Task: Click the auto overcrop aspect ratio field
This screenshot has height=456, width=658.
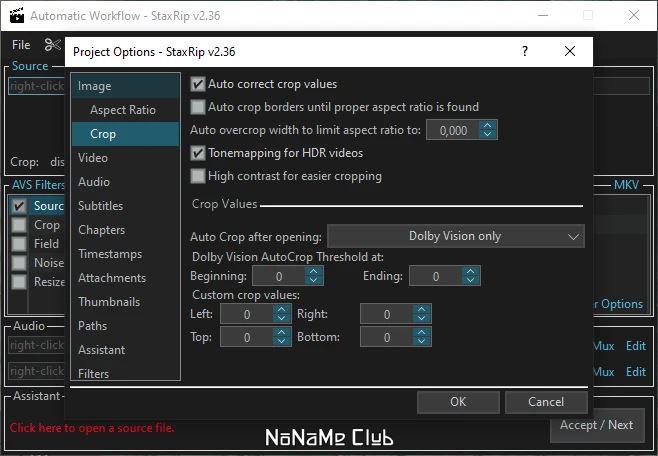Action: pyautogui.click(x=453, y=130)
